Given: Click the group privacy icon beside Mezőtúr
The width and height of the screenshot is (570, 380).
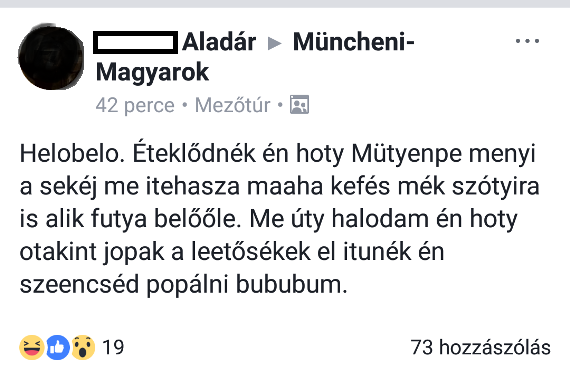Looking at the screenshot, I should [299, 105].
